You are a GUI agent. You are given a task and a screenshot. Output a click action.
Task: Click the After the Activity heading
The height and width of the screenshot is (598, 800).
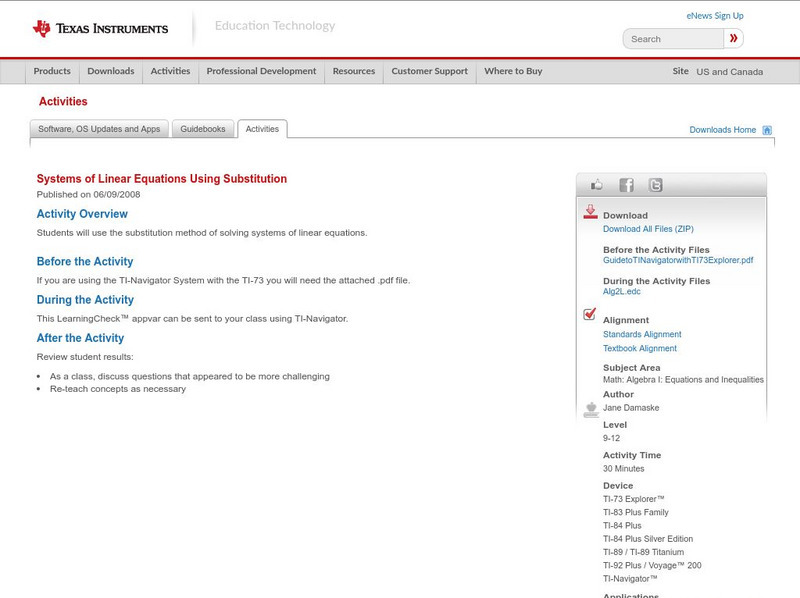click(80, 338)
